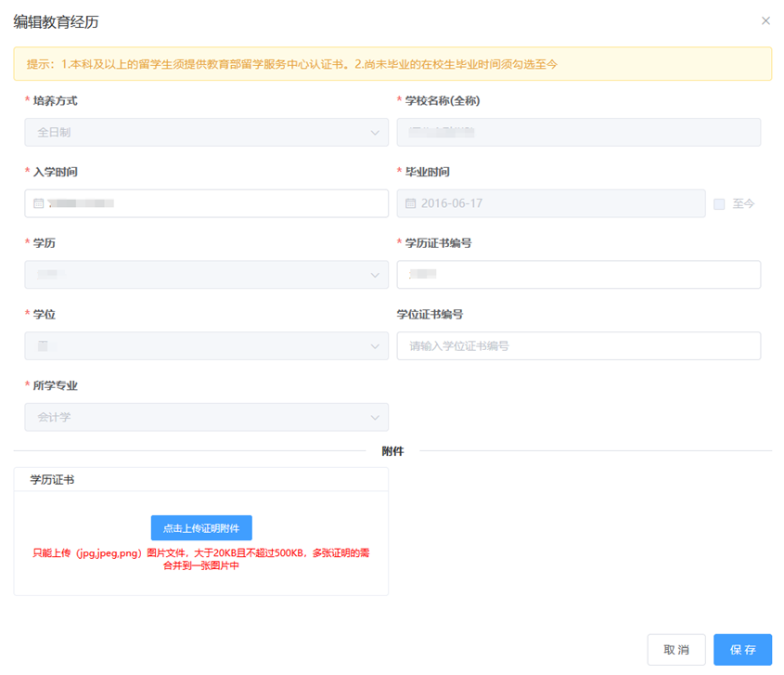Expand the 学历 dropdown list
784x675 pixels.
pos(206,275)
